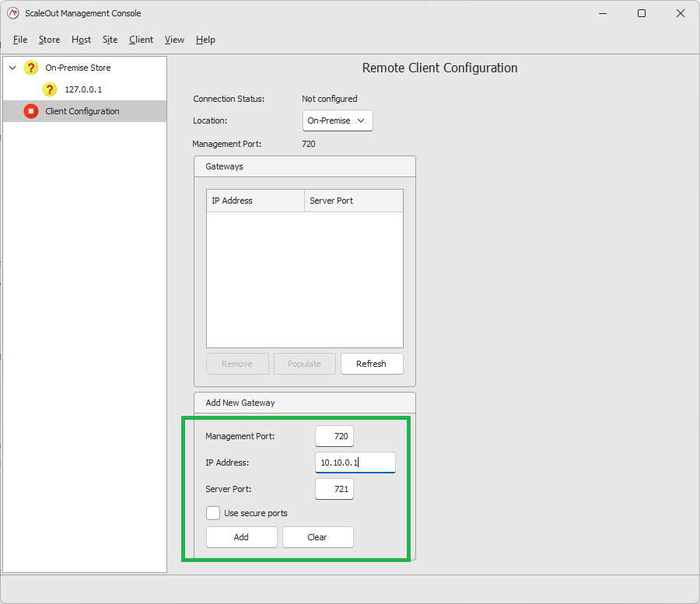This screenshot has height=604, width=700.
Task: Open the Host menu
Action: coord(81,40)
